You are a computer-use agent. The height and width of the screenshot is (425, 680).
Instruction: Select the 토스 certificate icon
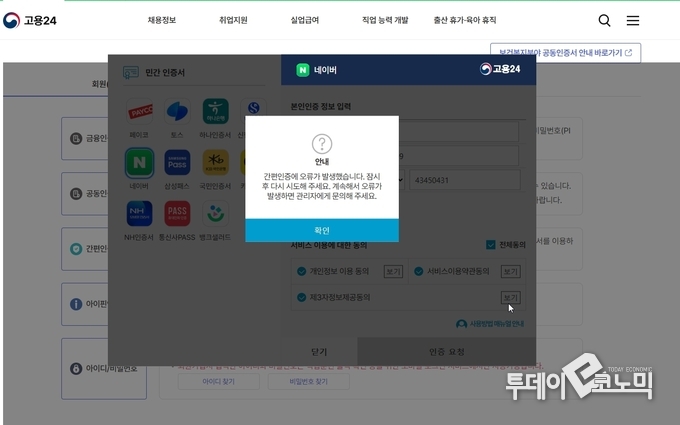[177, 112]
